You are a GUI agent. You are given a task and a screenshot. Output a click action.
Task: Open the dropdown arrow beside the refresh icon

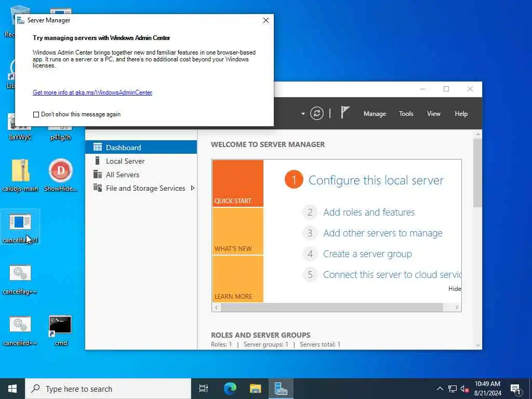tap(303, 114)
